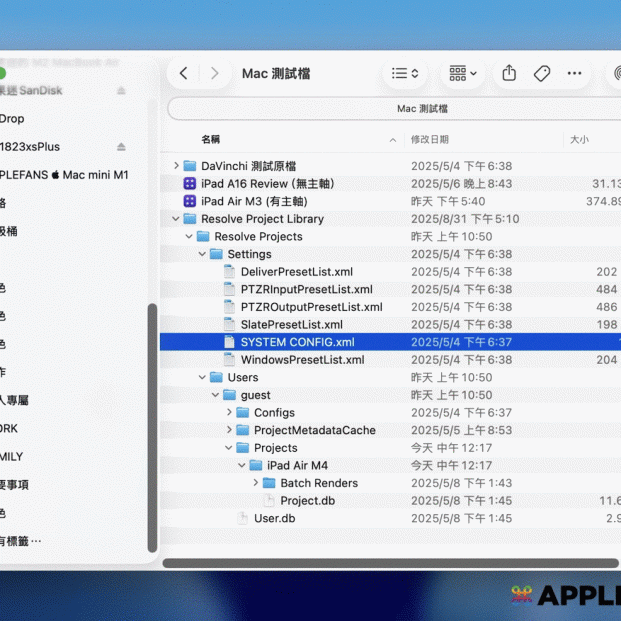
Task: Eject the 1823xsPlus volume
Action: [x=121, y=147]
